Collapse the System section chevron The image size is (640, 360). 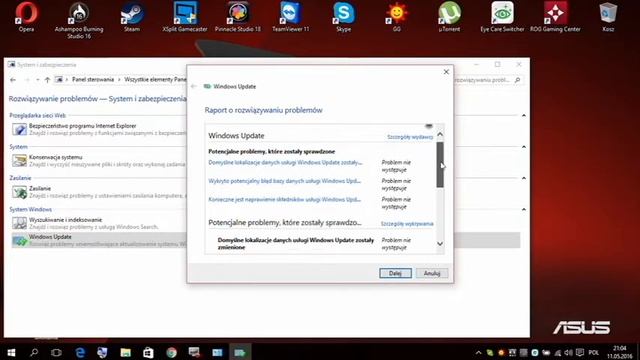(x=524, y=147)
